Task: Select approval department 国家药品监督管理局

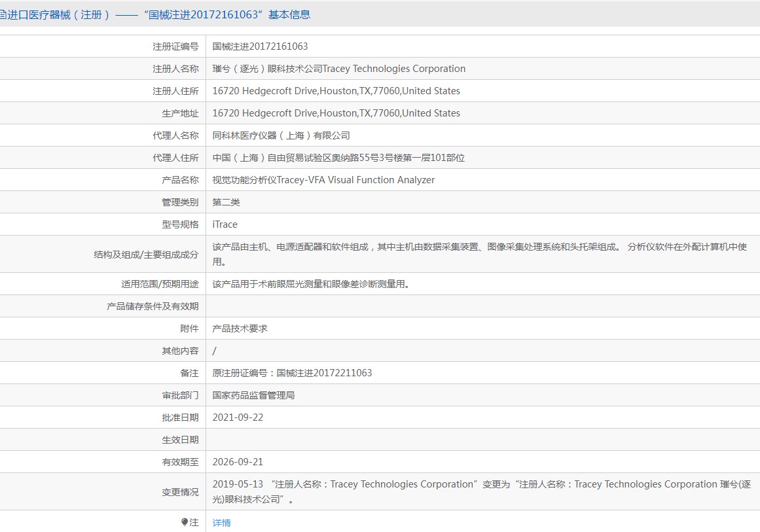Action: click(x=253, y=395)
